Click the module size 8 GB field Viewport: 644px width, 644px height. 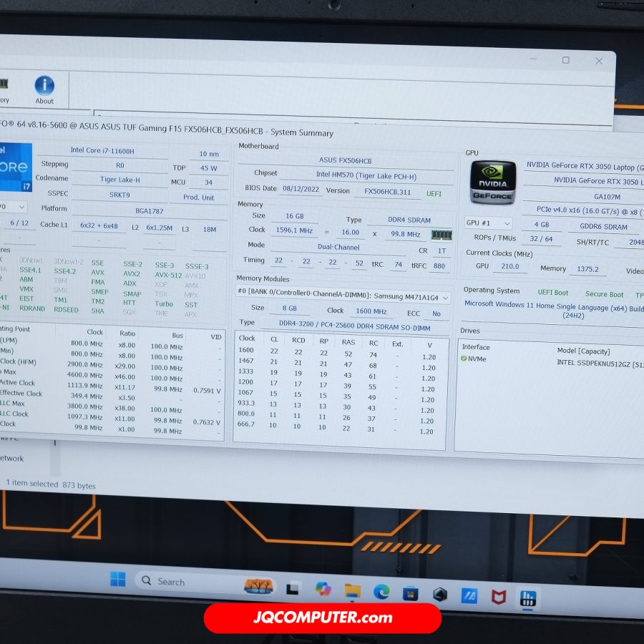(x=290, y=308)
